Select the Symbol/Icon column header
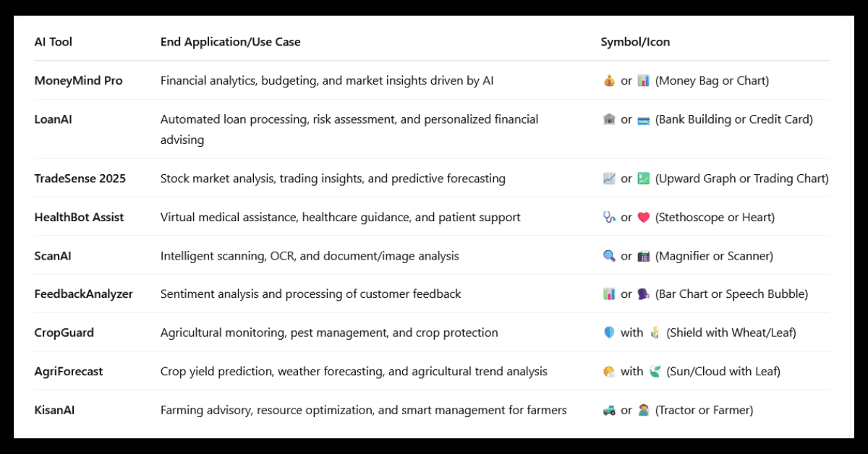Viewport: 868px width, 454px height. 635,42
